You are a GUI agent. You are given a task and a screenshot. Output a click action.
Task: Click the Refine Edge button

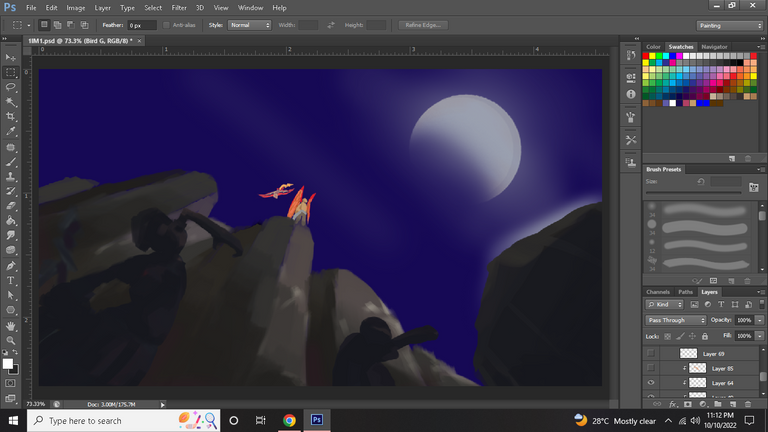pos(423,25)
